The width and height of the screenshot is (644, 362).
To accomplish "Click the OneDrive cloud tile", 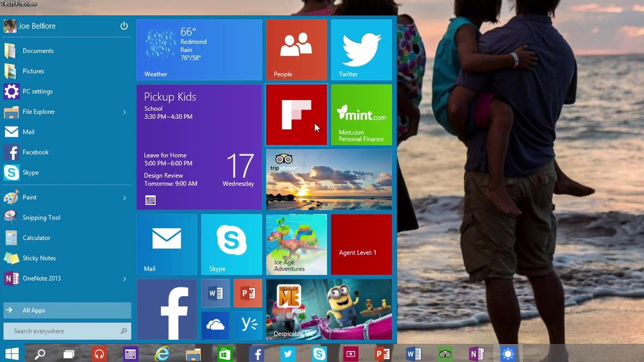I will point(215,325).
